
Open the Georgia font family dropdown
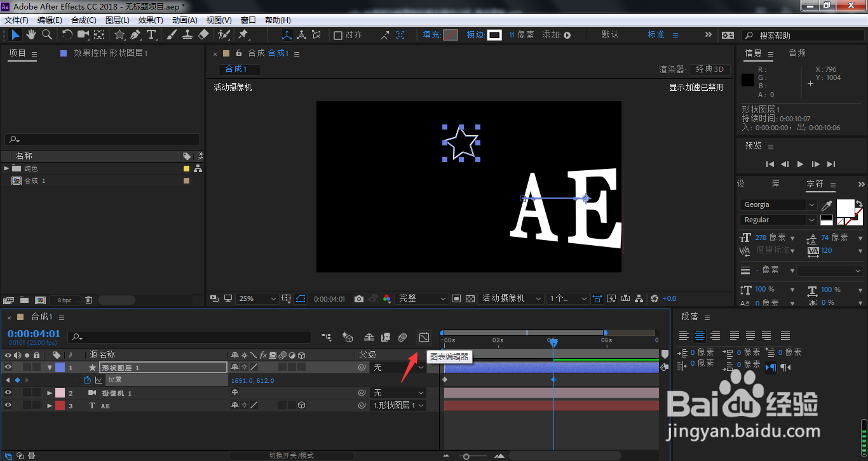778,204
